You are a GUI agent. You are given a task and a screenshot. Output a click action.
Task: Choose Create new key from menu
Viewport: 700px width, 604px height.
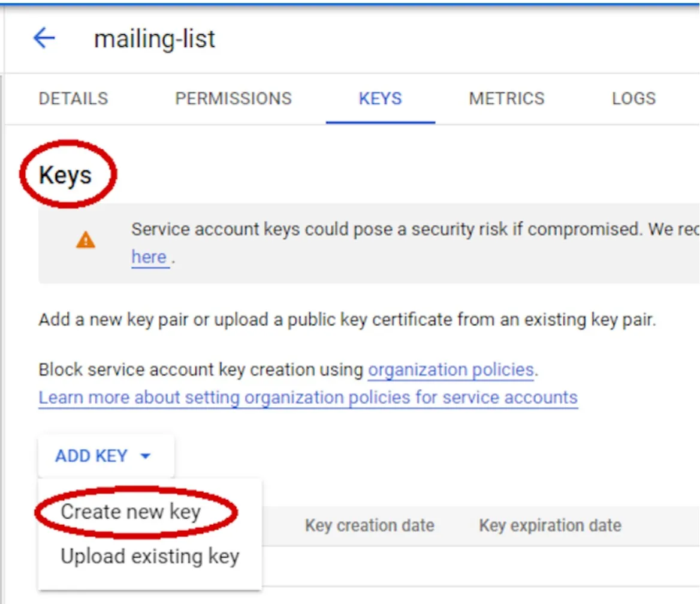(131, 512)
